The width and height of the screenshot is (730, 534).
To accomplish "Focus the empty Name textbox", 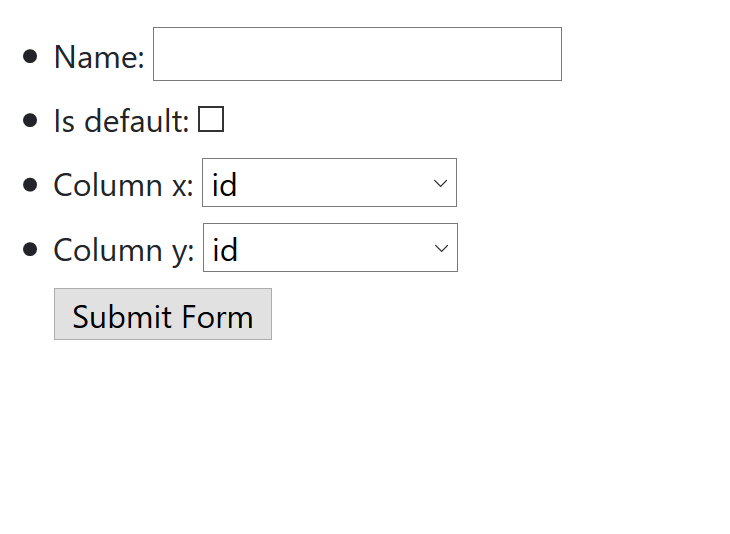I will 357,54.
